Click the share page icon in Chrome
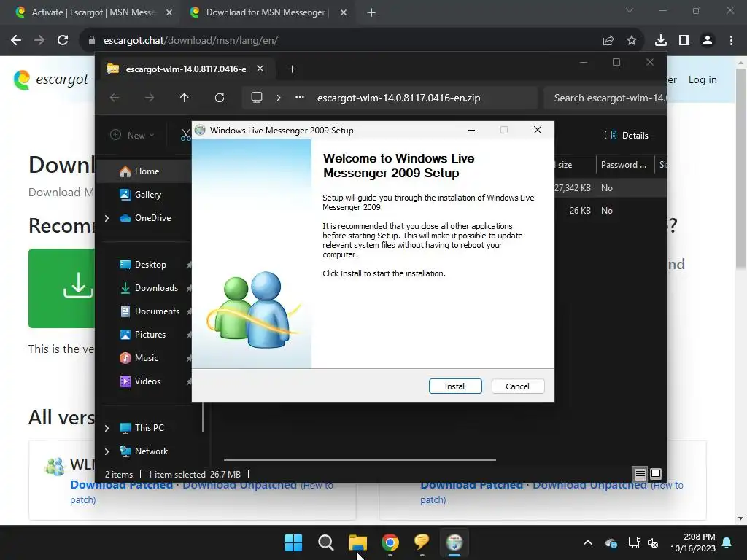747x560 pixels. (x=608, y=41)
